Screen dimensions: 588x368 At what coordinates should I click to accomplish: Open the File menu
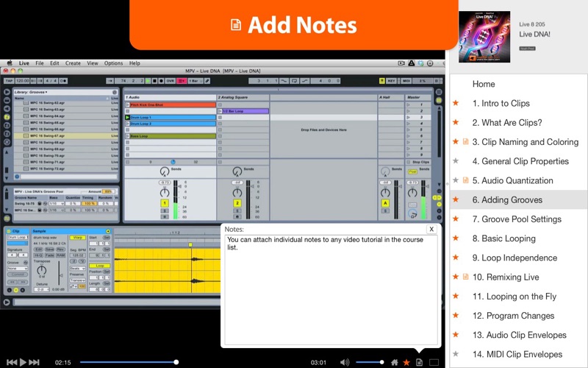coord(40,63)
